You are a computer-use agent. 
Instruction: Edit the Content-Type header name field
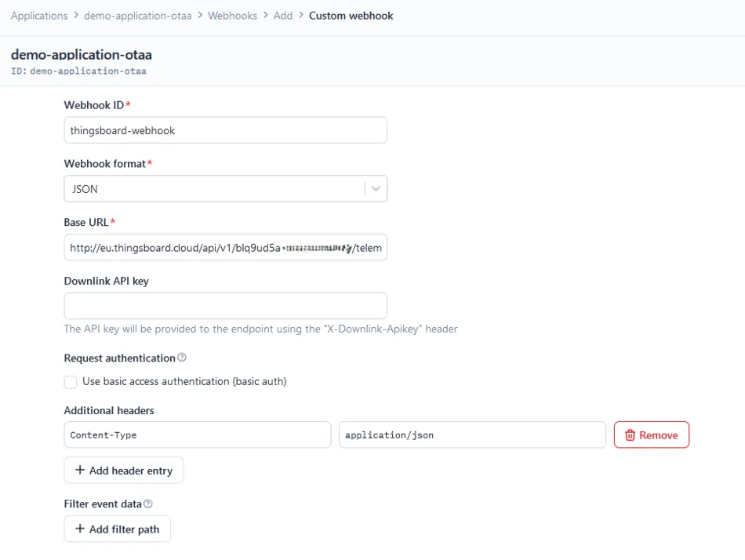(x=197, y=435)
